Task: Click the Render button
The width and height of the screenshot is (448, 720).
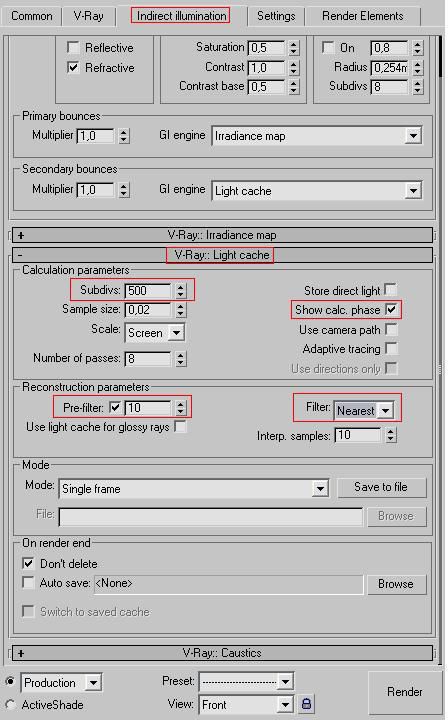Action: pos(404,692)
